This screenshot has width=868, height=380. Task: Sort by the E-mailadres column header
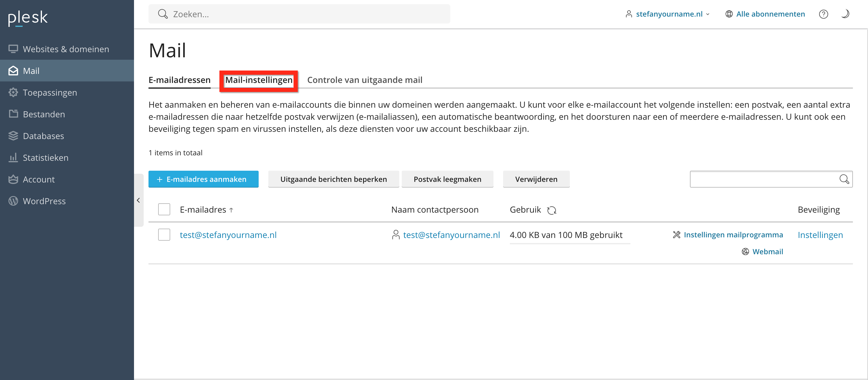pos(203,210)
